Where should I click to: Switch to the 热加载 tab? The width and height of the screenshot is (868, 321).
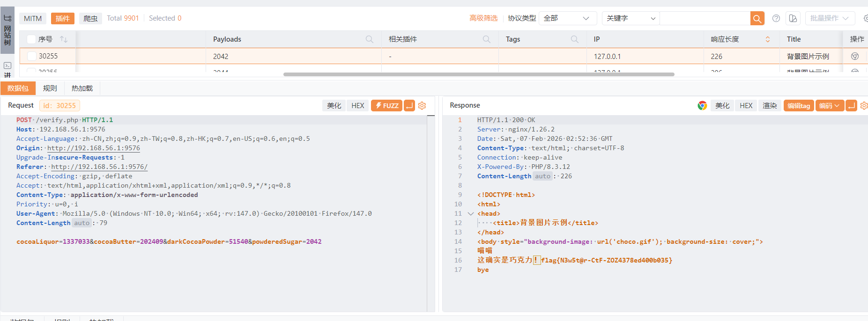click(x=82, y=88)
